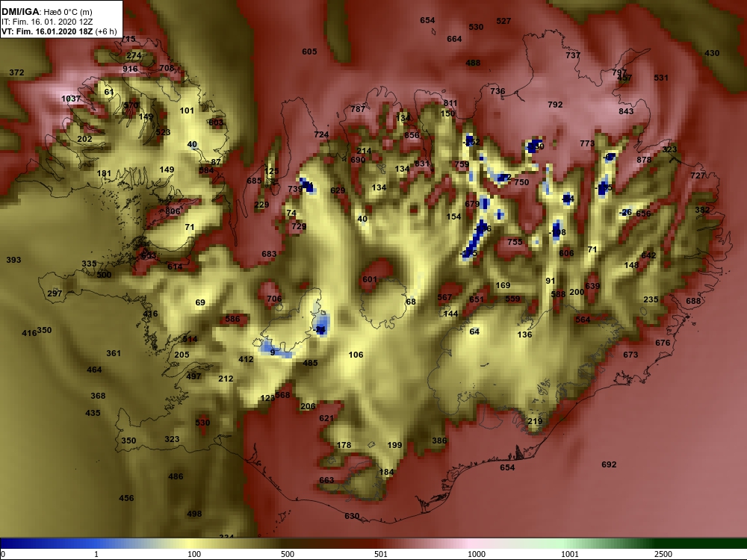Pick the map value 274
The width and height of the screenshot is (747, 560).
pyautogui.click(x=134, y=56)
